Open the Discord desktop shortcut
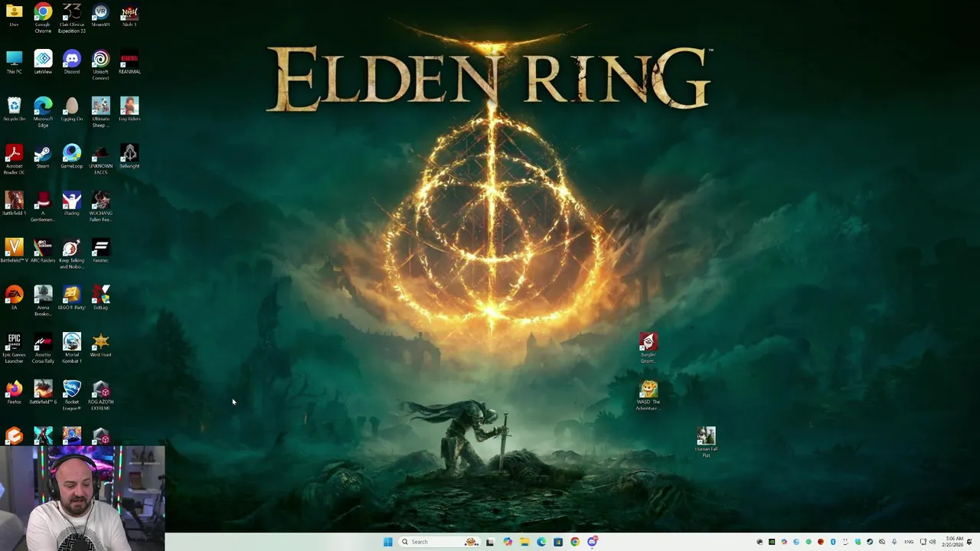 tap(71, 63)
